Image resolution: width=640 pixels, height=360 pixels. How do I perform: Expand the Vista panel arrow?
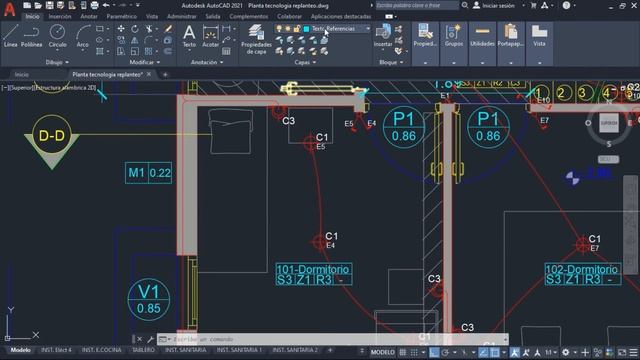(x=539, y=63)
